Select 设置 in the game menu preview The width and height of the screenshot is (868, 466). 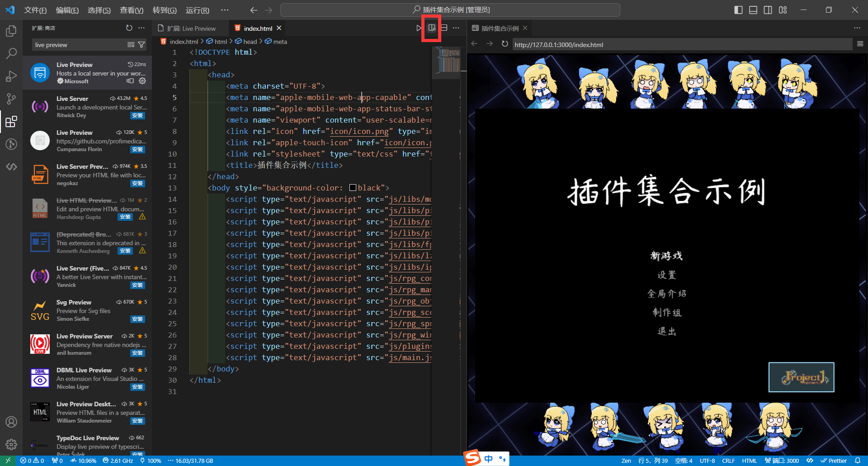click(x=666, y=275)
